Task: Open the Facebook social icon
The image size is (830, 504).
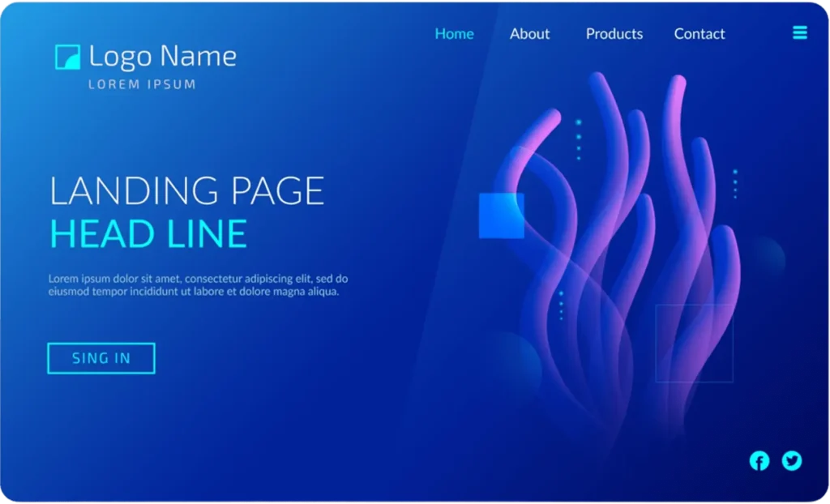Action: [759, 461]
